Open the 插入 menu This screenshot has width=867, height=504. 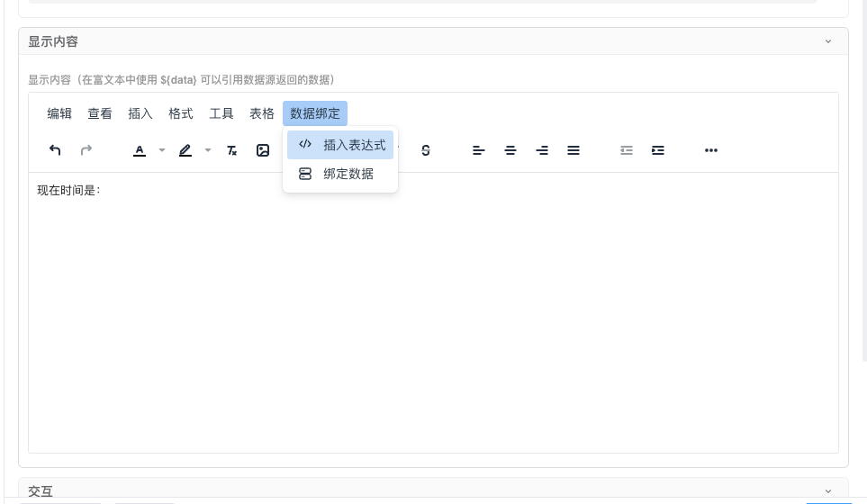point(140,113)
